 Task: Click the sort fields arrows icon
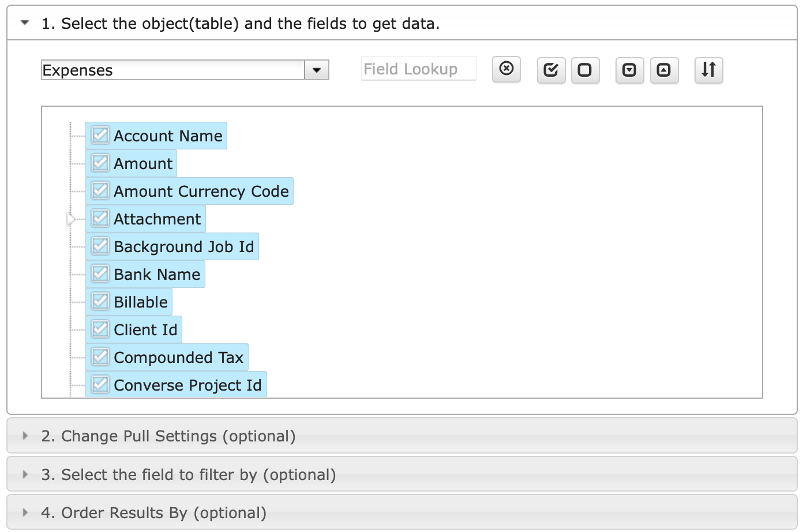(708, 70)
